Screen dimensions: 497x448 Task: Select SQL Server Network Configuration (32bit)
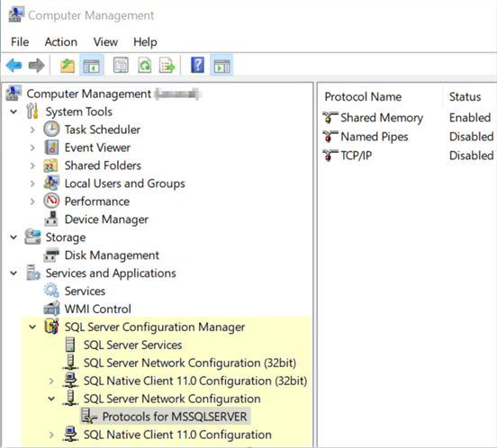(190, 363)
